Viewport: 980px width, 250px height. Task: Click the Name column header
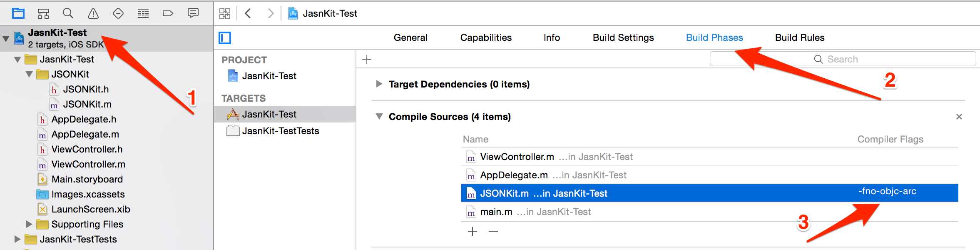[475, 139]
